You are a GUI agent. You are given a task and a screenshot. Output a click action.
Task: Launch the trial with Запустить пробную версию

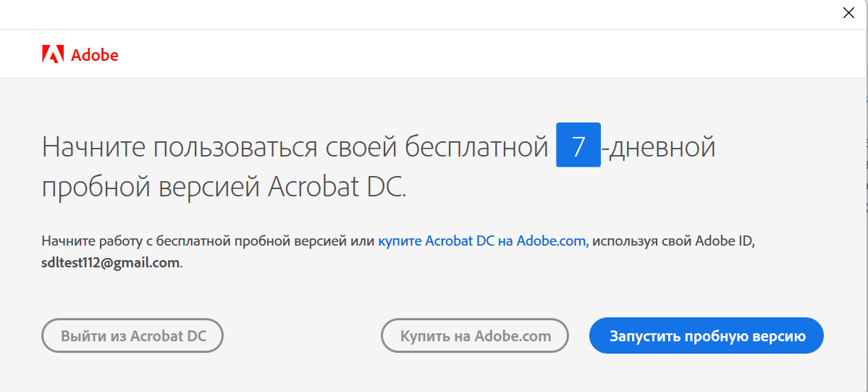707,336
